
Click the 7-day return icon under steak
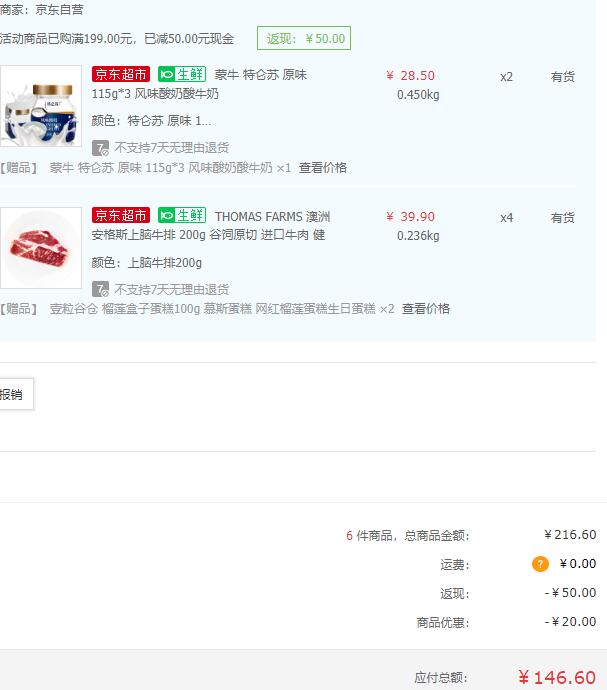(100, 290)
